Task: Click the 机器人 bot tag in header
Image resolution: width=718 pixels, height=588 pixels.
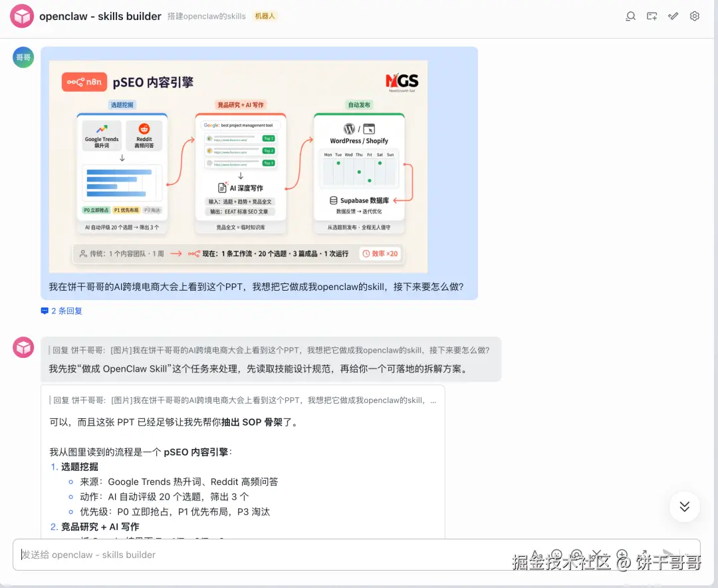Action: click(265, 16)
